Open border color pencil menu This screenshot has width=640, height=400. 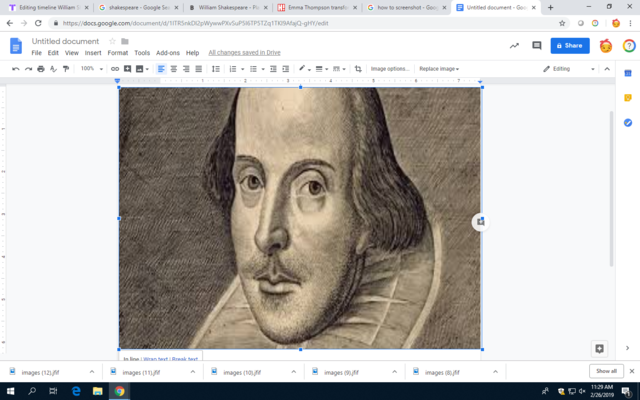point(304,69)
